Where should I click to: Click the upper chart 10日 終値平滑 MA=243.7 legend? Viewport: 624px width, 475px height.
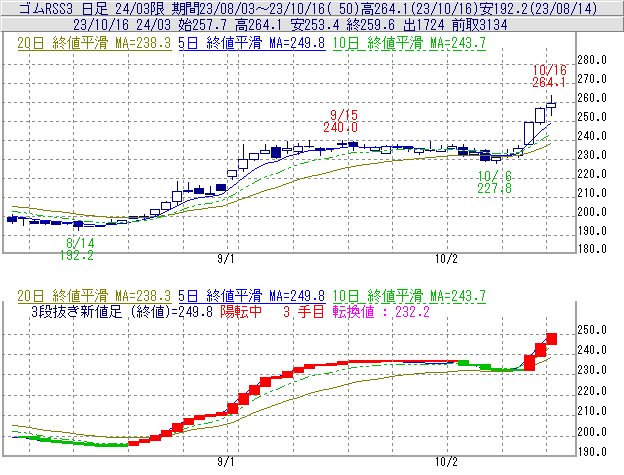409,43
